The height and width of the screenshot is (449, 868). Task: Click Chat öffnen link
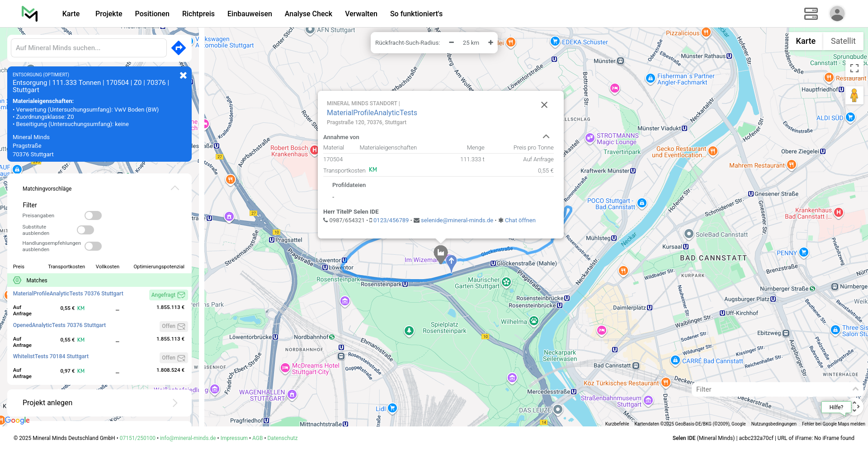click(520, 220)
